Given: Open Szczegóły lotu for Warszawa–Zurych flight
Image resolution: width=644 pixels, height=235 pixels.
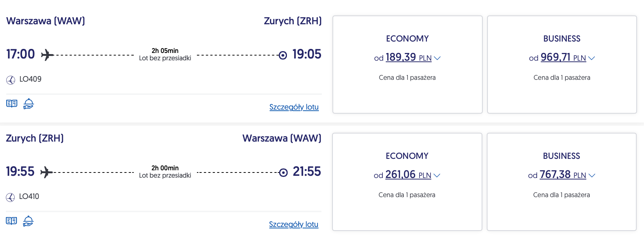Looking at the screenshot, I should [x=294, y=107].
